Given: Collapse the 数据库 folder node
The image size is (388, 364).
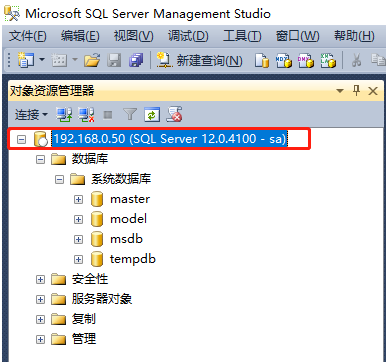Looking at the screenshot, I should coord(40,159).
